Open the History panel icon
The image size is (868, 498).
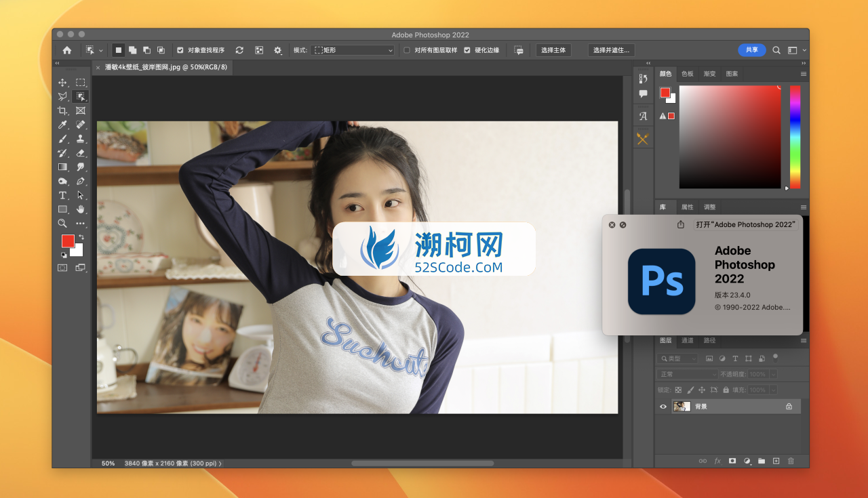643,79
